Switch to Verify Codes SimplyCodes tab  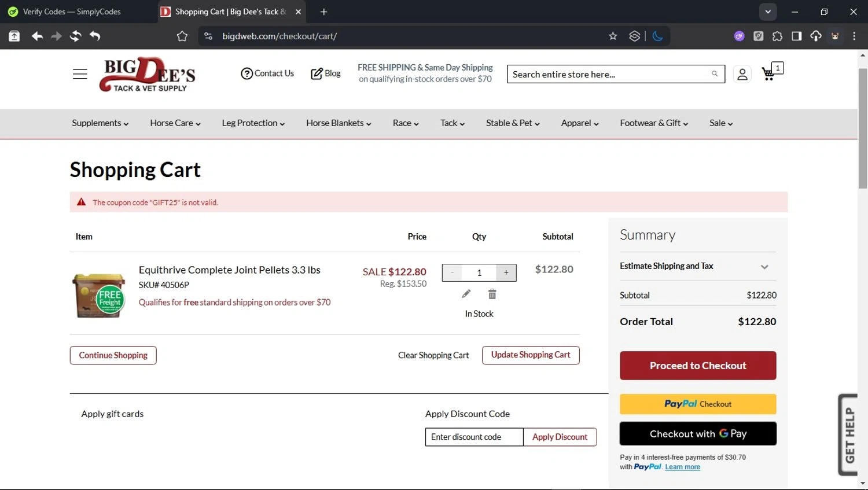pos(72,12)
